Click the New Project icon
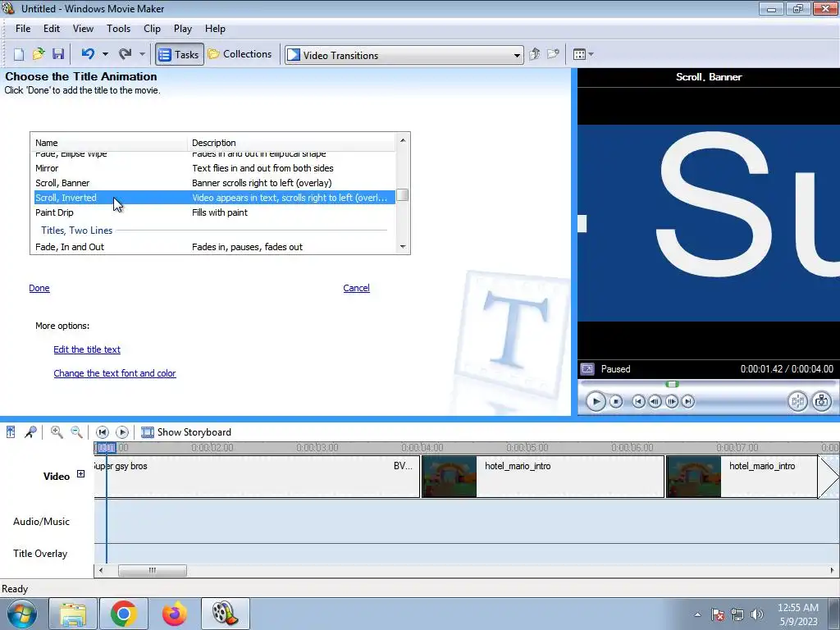840x630 pixels. click(x=19, y=54)
